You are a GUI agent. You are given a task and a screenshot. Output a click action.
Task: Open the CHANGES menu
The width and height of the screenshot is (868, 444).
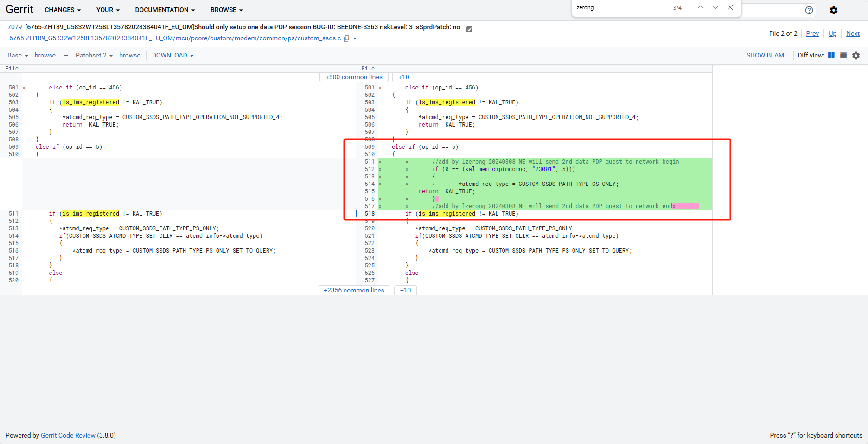pos(63,10)
